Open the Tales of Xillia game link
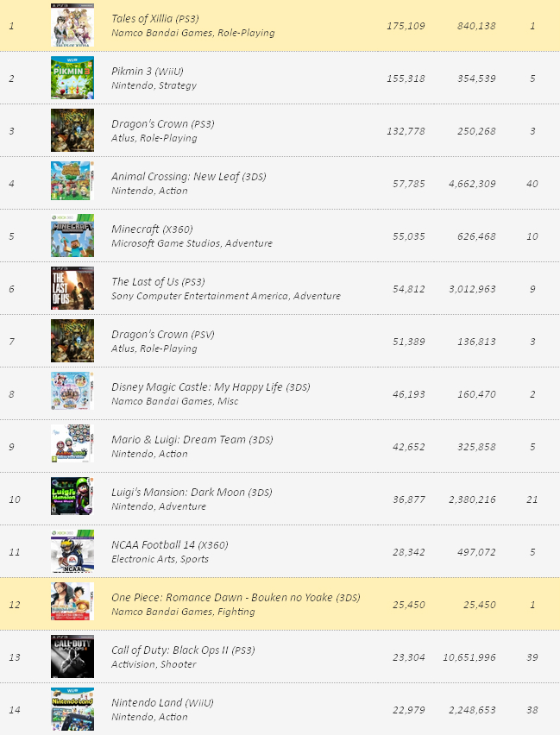The image size is (560, 735). pyautogui.click(x=142, y=18)
